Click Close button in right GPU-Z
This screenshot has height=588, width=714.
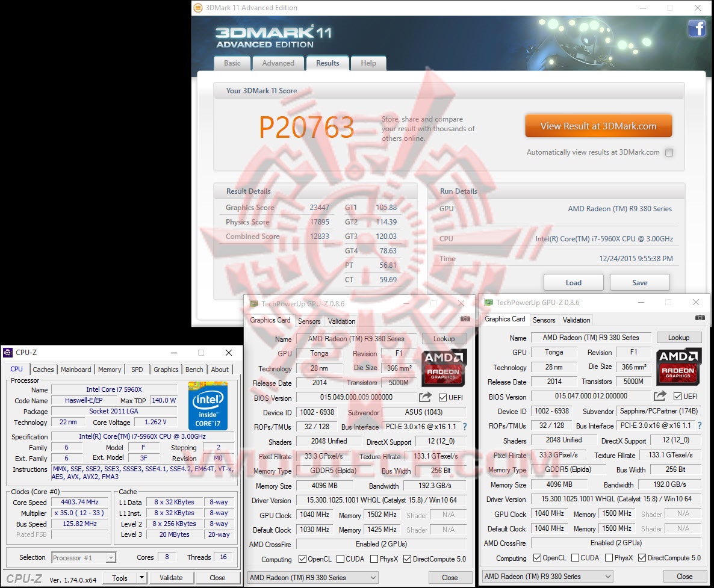pyautogui.click(x=685, y=576)
